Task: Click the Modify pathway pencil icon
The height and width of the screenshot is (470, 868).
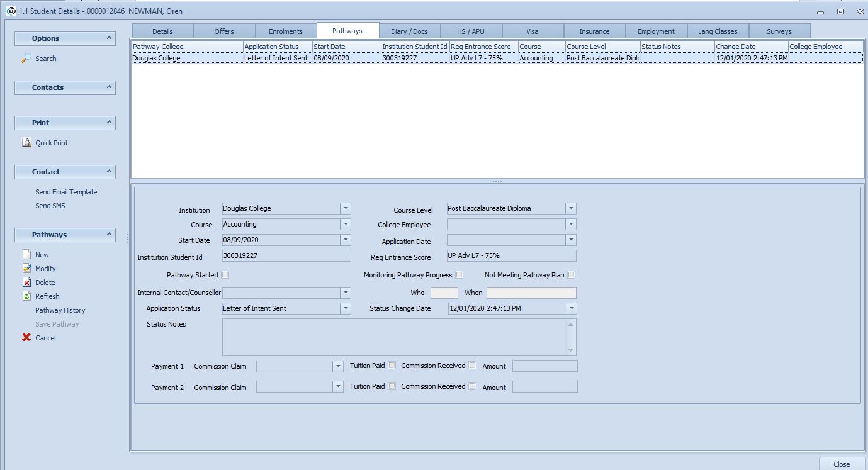Action: coord(26,269)
